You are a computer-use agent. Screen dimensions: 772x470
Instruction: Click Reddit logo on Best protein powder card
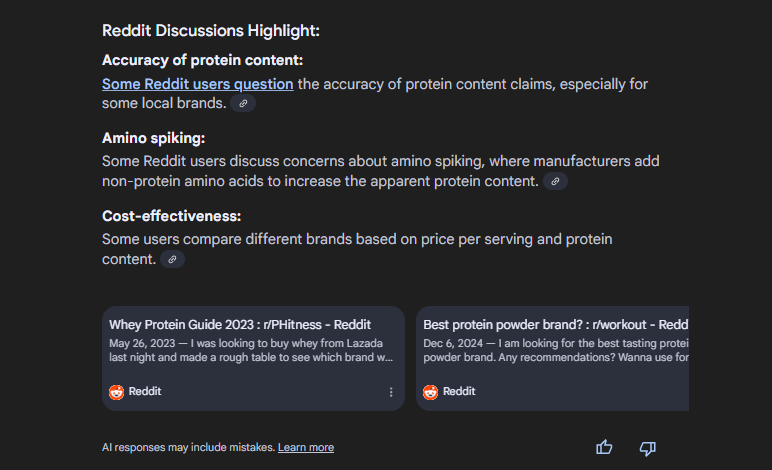(430, 392)
